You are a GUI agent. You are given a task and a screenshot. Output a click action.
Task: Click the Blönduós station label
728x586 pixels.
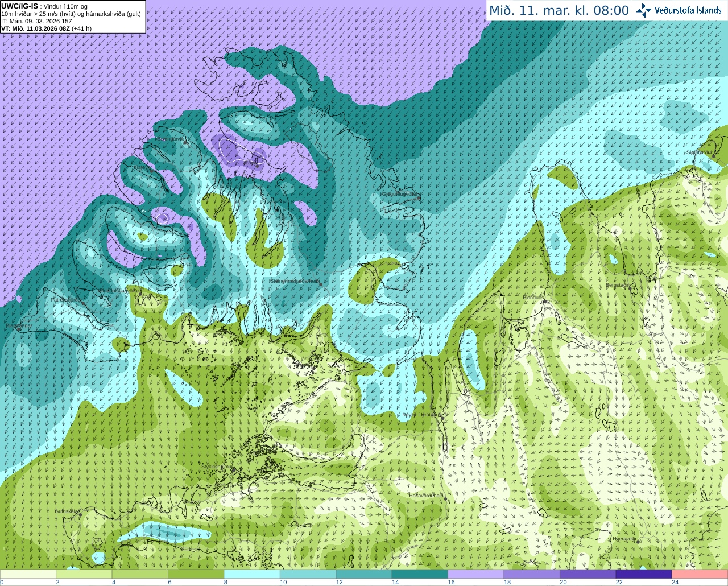533,298
